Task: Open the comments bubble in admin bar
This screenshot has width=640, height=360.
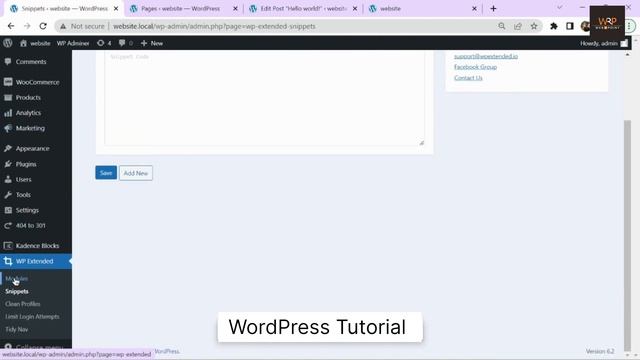Action: click(x=125, y=43)
